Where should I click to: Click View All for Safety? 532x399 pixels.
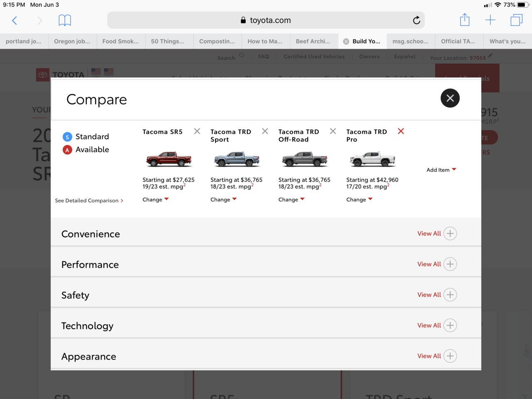click(x=429, y=295)
